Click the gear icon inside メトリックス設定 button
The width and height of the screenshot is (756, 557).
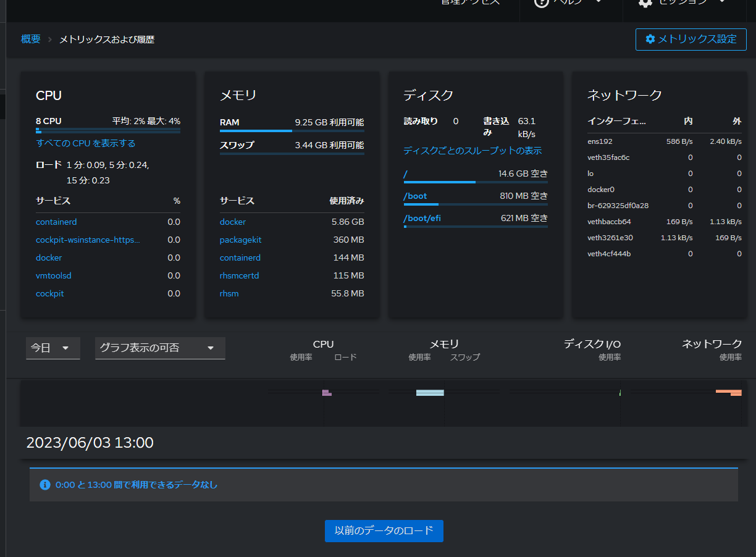pos(650,39)
